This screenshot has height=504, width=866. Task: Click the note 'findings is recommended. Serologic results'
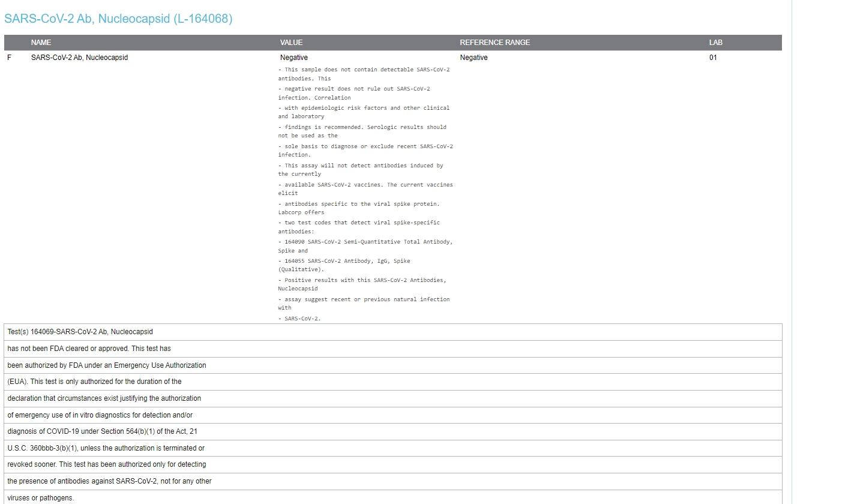pyautogui.click(x=362, y=131)
